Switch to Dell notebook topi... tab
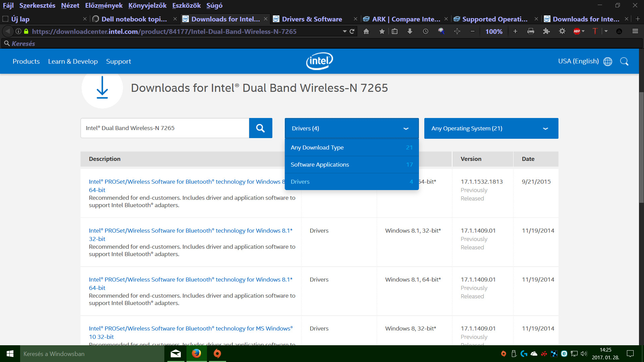 [x=134, y=19]
